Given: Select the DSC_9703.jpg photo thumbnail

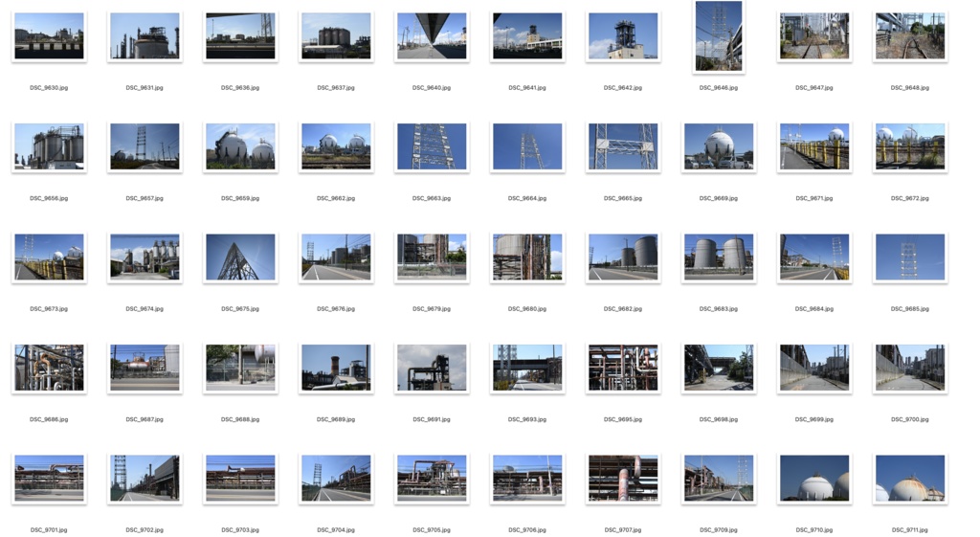Looking at the screenshot, I should (x=240, y=479).
